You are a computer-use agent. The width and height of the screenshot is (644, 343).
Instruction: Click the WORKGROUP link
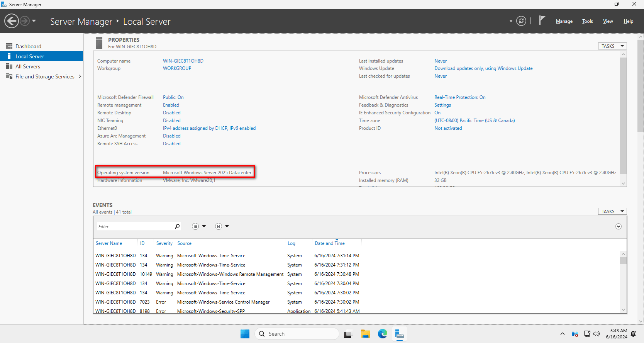[x=177, y=68]
